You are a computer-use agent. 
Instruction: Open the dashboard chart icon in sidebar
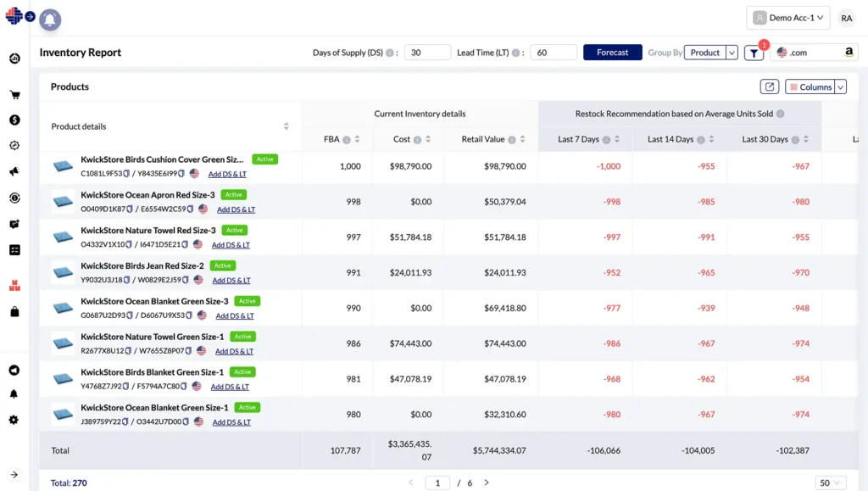coord(15,59)
